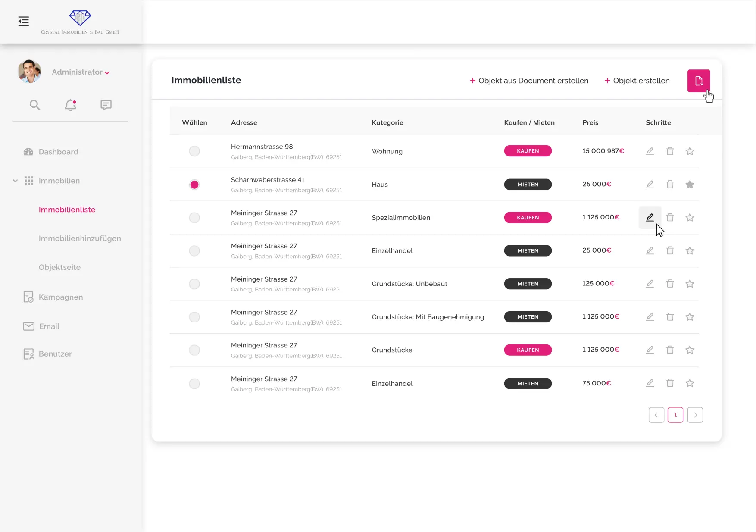
Task: Edit the Spezialimmobilien row with pencil icon
Action: pyautogui.click(x=650, y=217)
